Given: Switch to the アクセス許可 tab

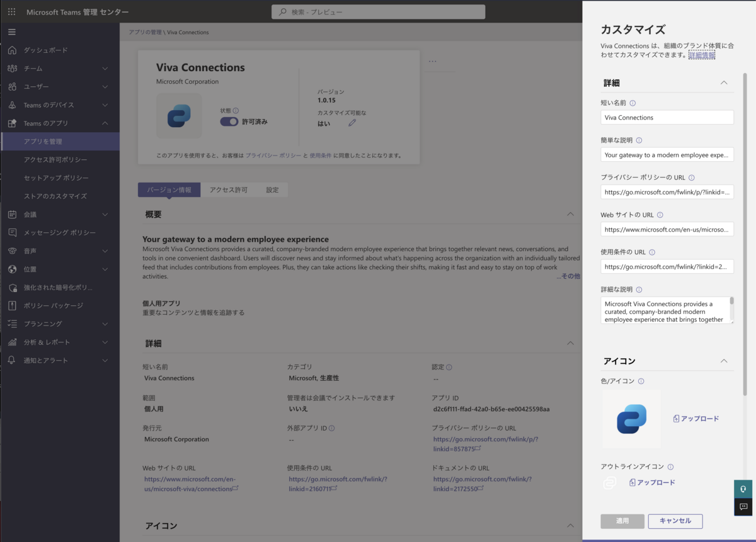Looking at the screenshot, I should click(229, 189).
